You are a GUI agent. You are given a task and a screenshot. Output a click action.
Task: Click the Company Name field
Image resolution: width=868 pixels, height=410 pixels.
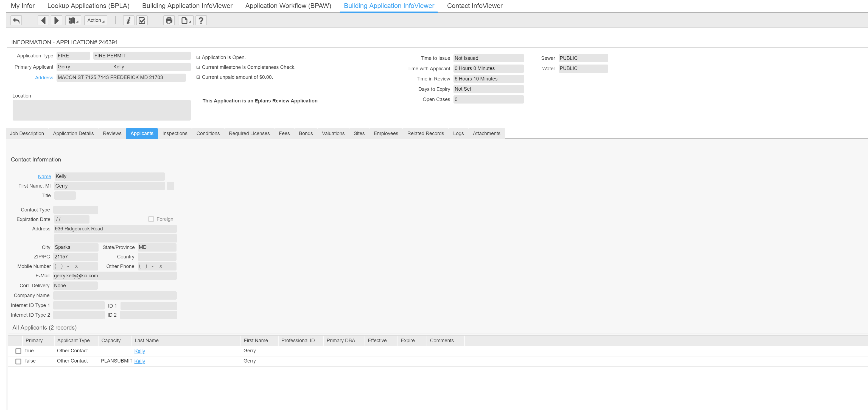click(115, 296)
